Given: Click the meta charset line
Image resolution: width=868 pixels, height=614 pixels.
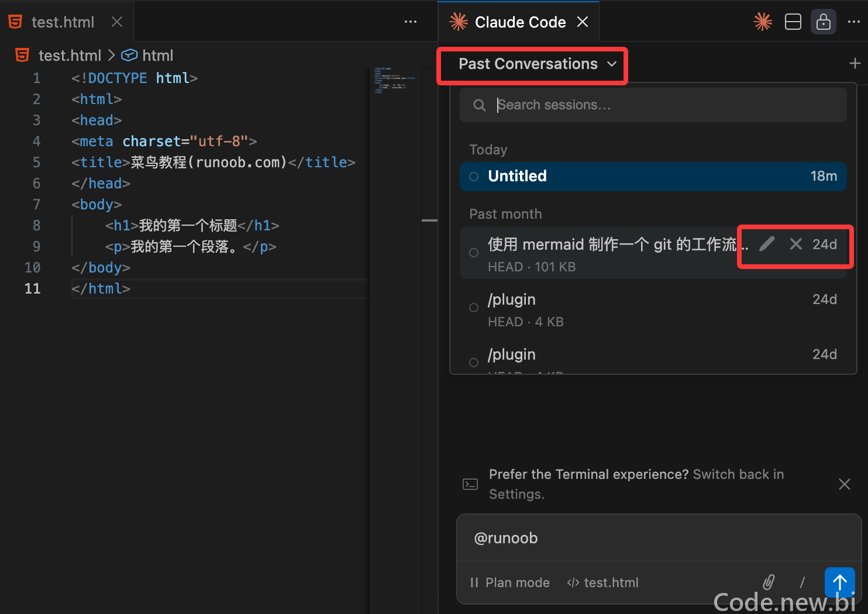Looking at the screenshot, I should point(164,142).
